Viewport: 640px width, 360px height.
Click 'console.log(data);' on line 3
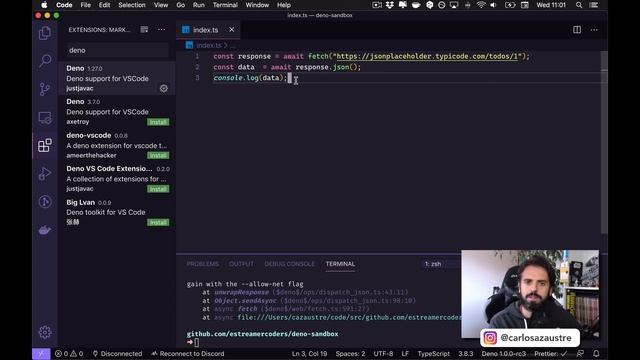point(250,78)
